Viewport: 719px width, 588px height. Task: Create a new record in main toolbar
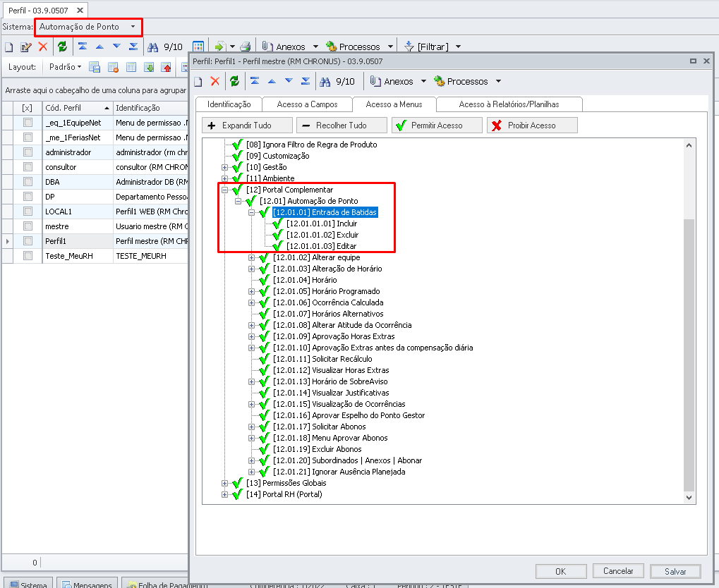coord(9,47)
